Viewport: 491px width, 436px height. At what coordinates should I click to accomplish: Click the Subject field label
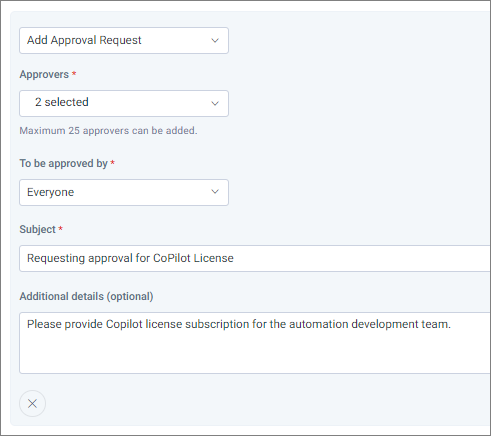(37, 229)
